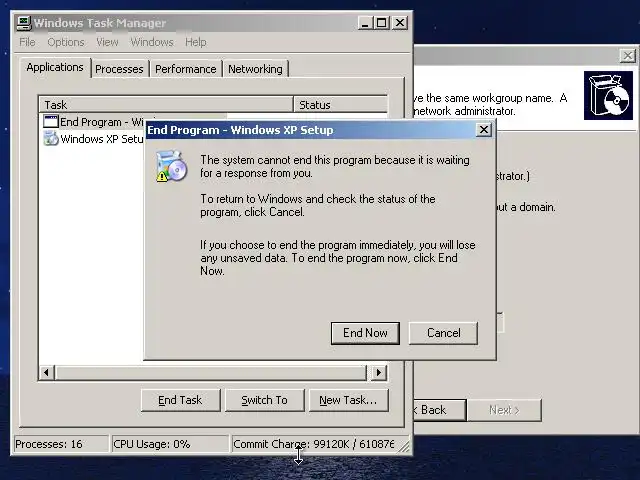Open the View menu in Task Manager

(107, 42)
